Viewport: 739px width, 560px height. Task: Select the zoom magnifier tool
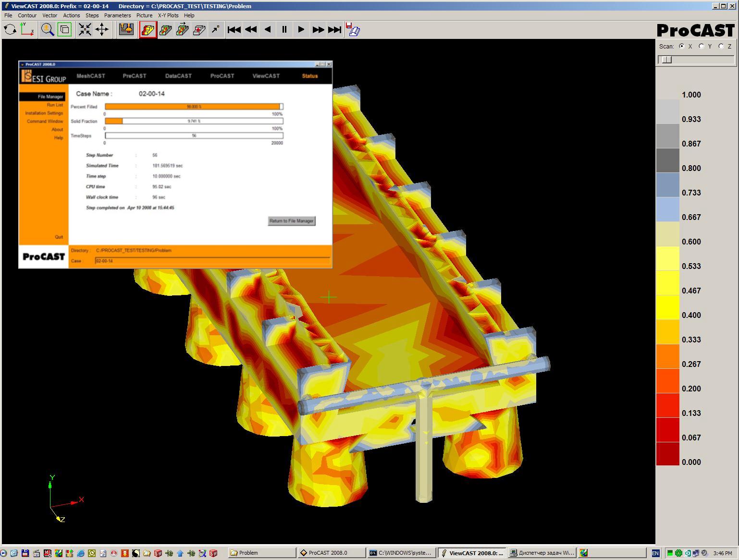[47, 30]
